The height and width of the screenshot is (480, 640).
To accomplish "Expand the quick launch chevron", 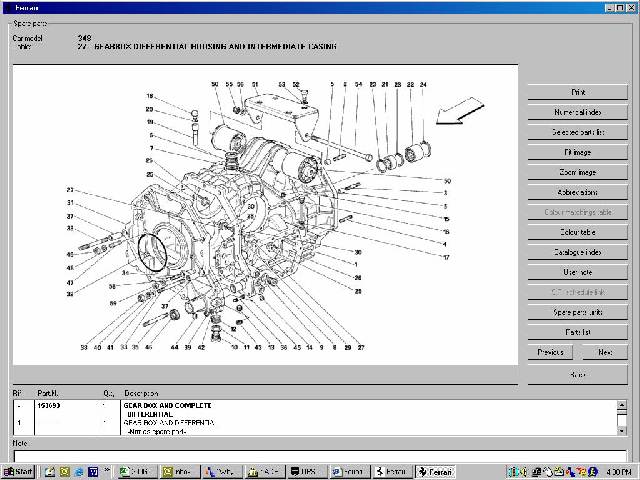I will [107, 470].
